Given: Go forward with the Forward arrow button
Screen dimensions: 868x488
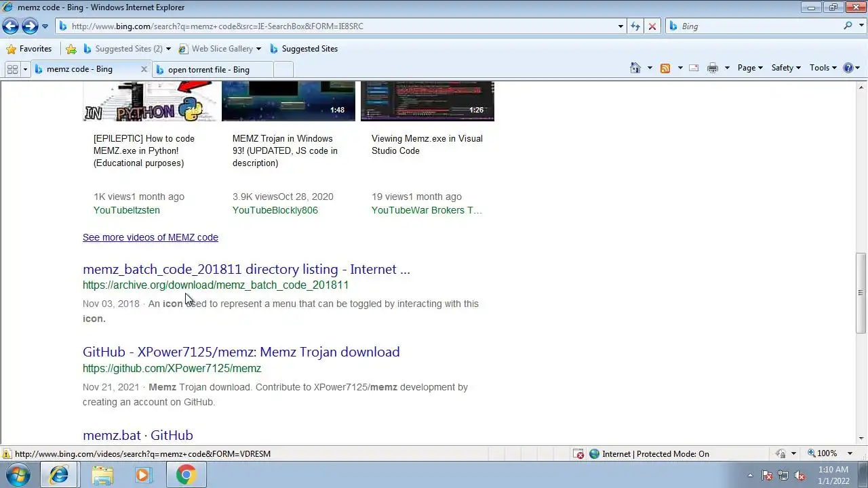Looking at the screenshot, I should tap(30, 26).
